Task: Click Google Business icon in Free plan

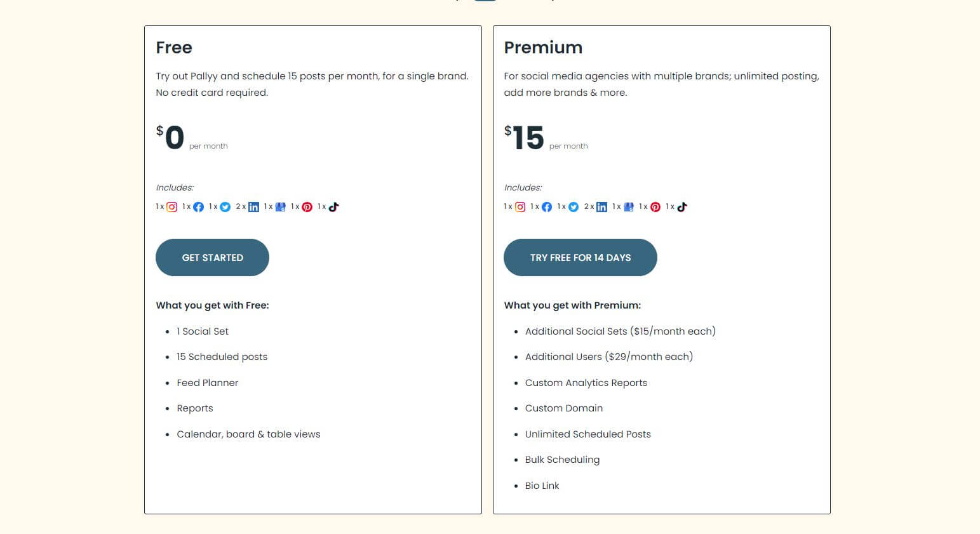Action: (x=280, y=207)
